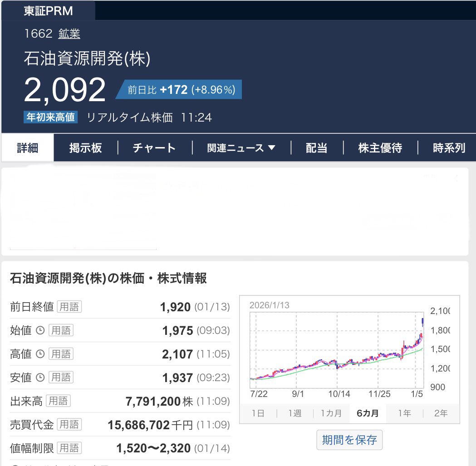Click the 前日比 +172 change badge
Screen dimensions: 476x466
(179, 89)
